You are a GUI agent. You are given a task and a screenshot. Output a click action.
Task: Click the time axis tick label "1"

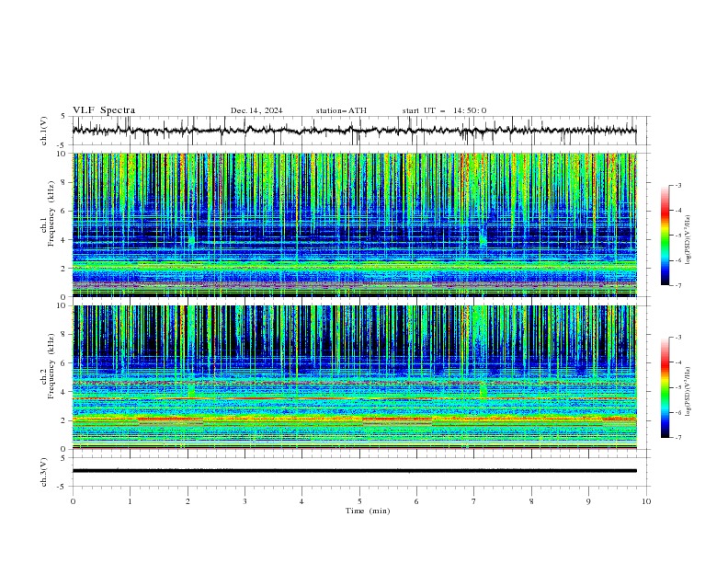pos(130,501)
